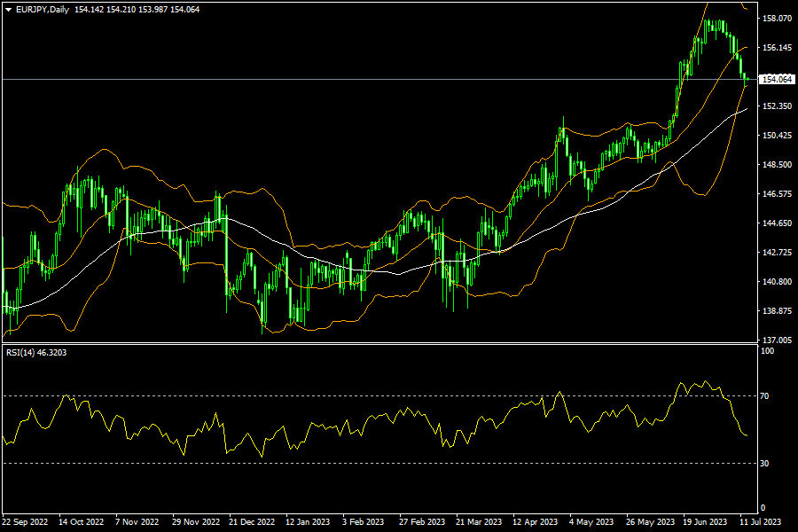Click the 27 Feb 2023 date label
Viewport: 798px width, 532px height.
click(422, 522)
